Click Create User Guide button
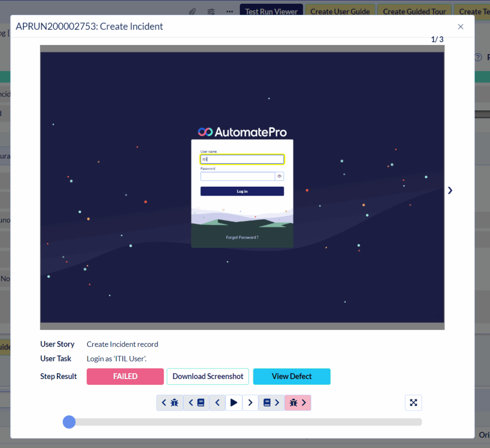 click(340, 11)
